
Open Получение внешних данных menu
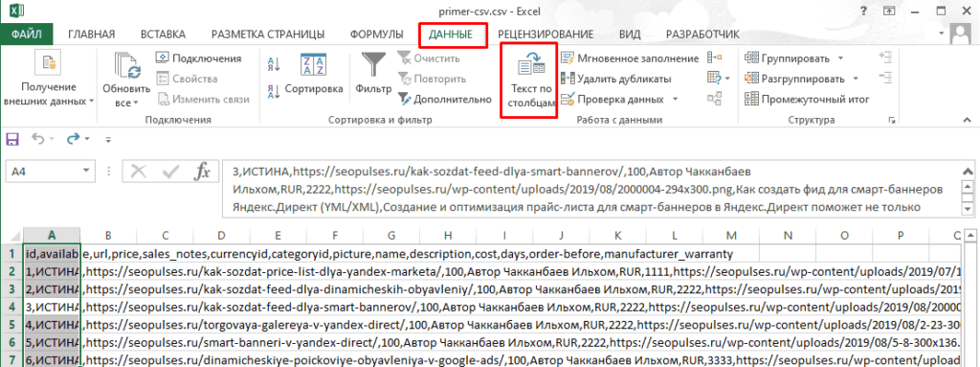coord(48,80)
